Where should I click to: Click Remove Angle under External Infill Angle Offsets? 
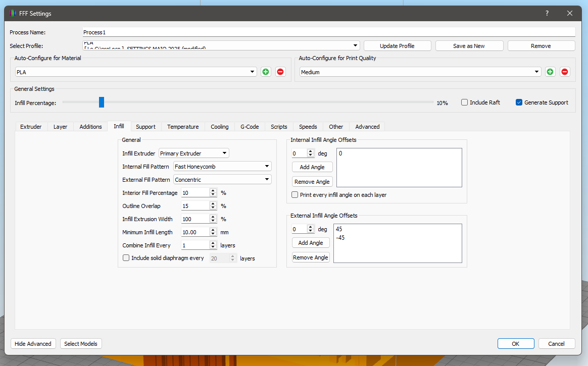coord(311,257)
